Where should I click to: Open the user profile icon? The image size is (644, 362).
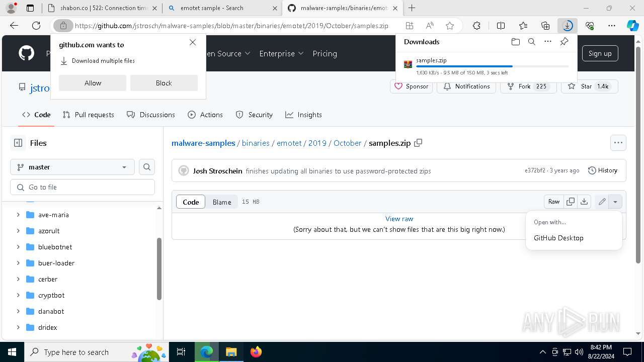(x=11, y=8)
